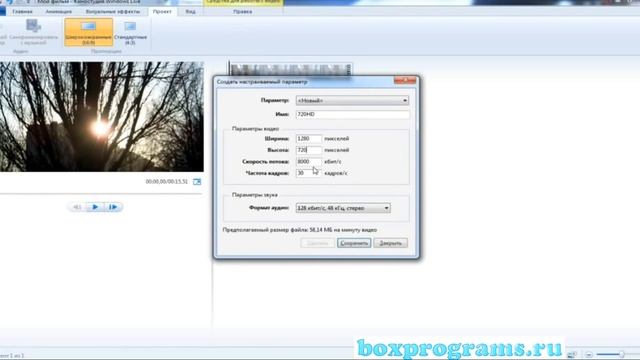640x360 pixels.
Task: Click the zoom out minus button
Action: click(x=589, y=355)
